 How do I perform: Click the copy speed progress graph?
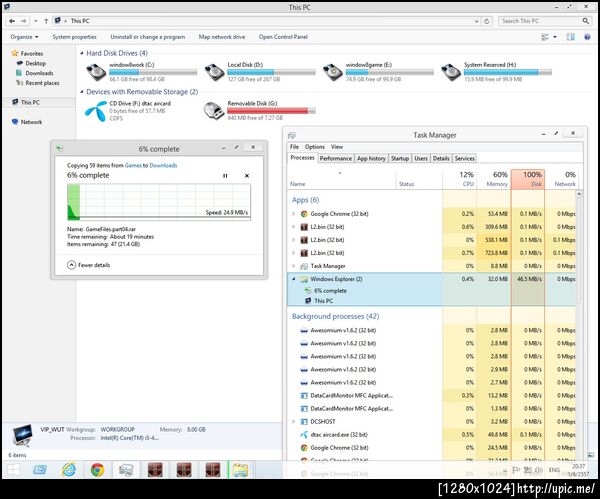point(159,202)
